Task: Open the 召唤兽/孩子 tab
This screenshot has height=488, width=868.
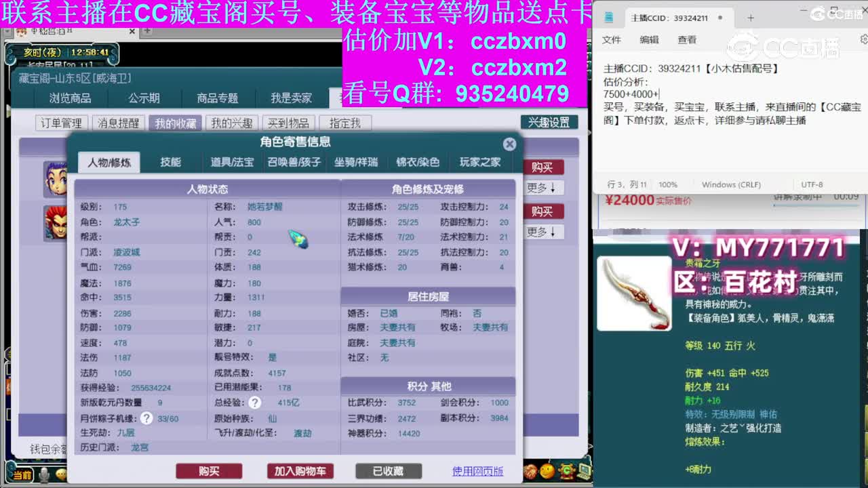Action: click(294, 163)
